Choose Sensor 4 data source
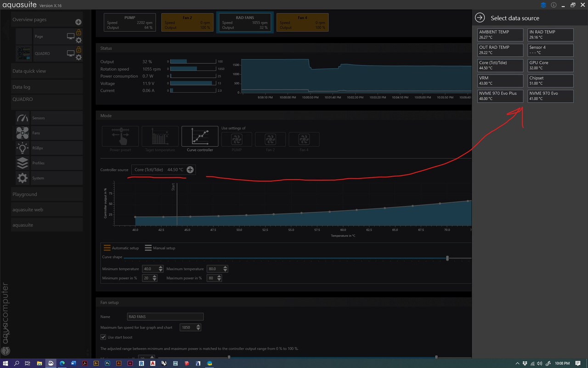Viewport: 588px width, 368px height. click(x=550, y=50)
